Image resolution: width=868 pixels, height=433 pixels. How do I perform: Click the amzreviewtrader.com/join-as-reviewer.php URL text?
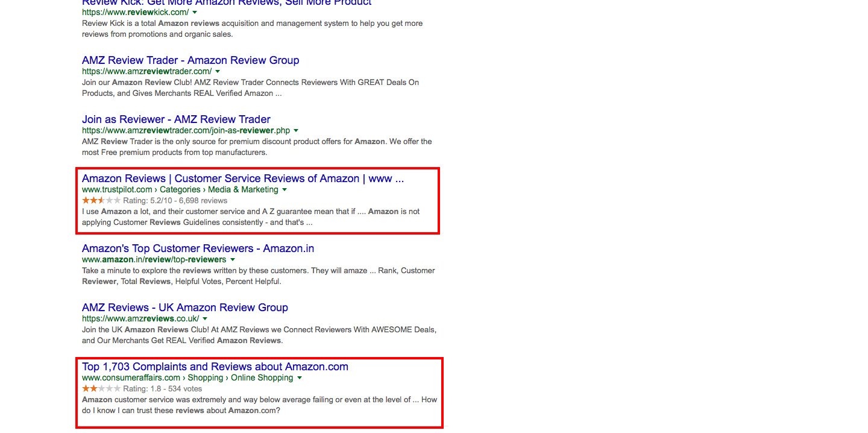186,130
